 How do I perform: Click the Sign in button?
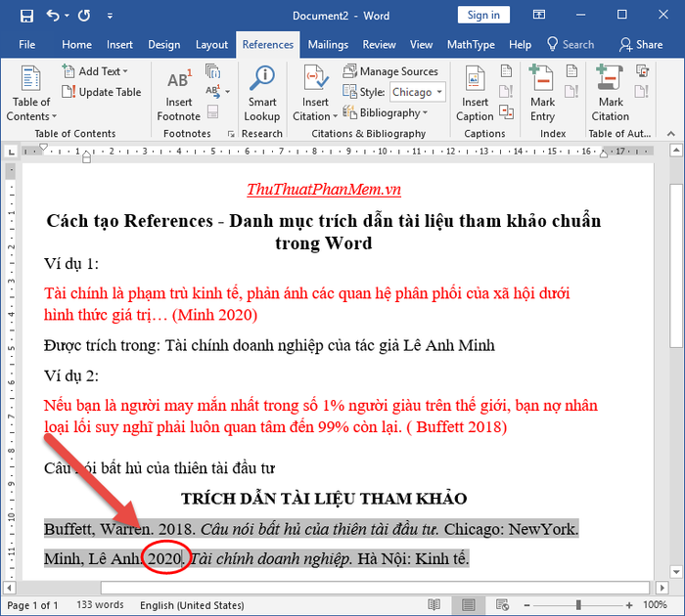click(483, 16)
